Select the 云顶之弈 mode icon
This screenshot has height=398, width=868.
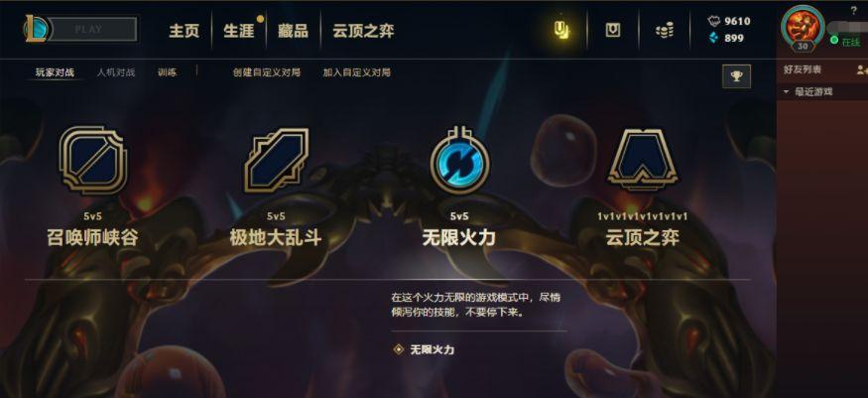[642, 160]
